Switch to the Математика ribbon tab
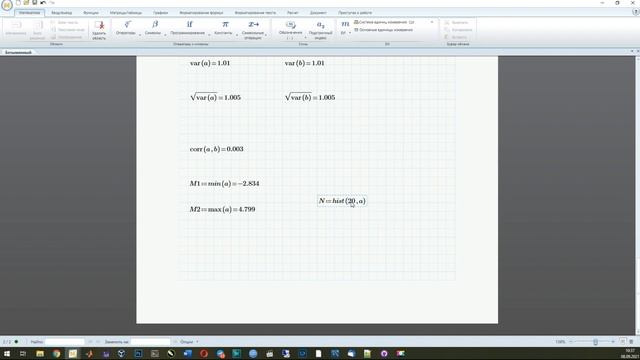This screenshot has width=640, height=360. (29, 13)
